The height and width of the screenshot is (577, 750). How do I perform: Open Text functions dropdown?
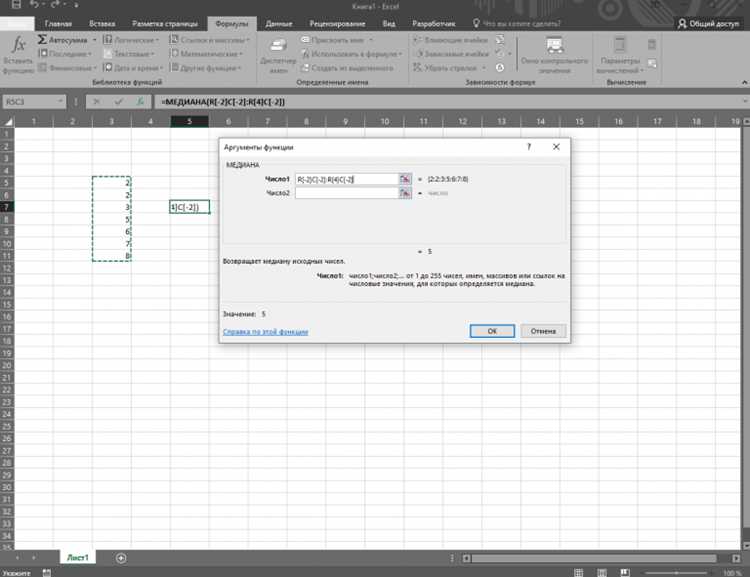(x=129, y=54)
